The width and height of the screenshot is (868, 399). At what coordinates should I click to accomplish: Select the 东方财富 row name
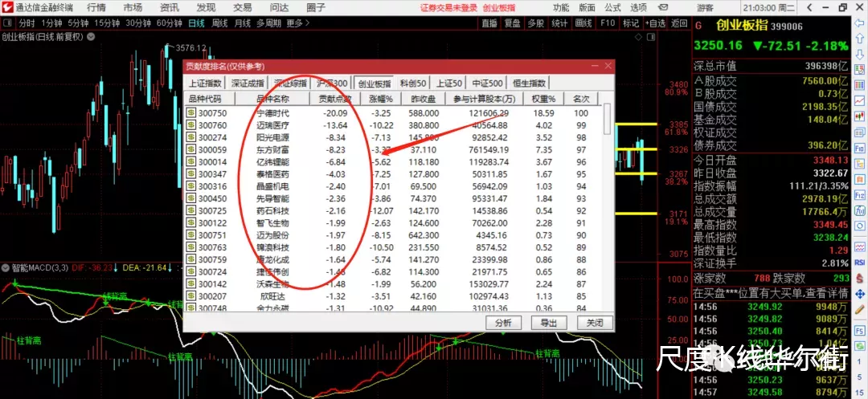pyautogui.click(x=273, y=149)
